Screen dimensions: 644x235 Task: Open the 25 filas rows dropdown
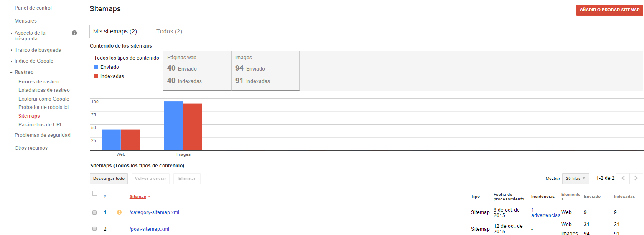coord(575,178)
